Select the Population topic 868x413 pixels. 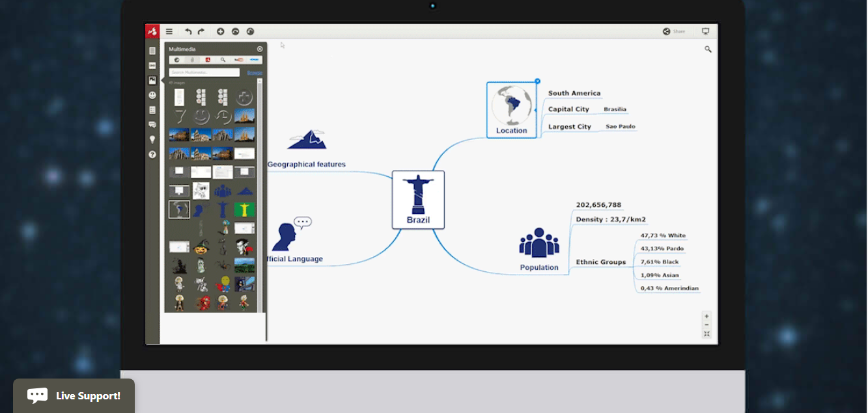coord(539,267)
